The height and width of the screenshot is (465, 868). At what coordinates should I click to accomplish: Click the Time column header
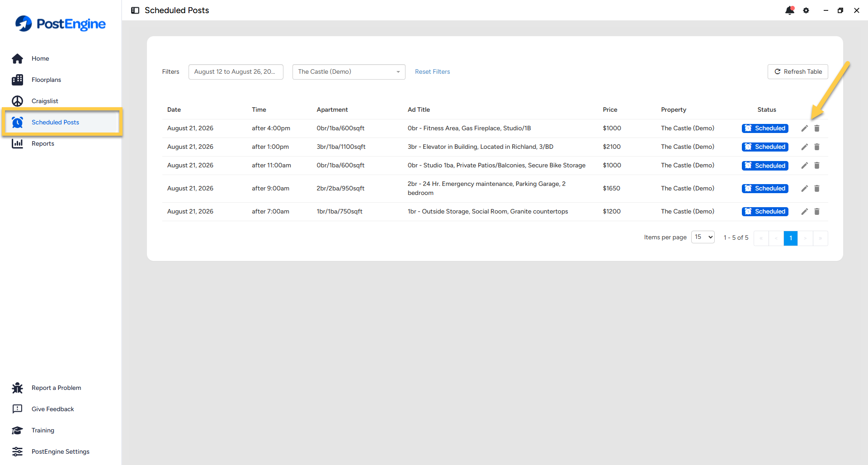[259, 109]
